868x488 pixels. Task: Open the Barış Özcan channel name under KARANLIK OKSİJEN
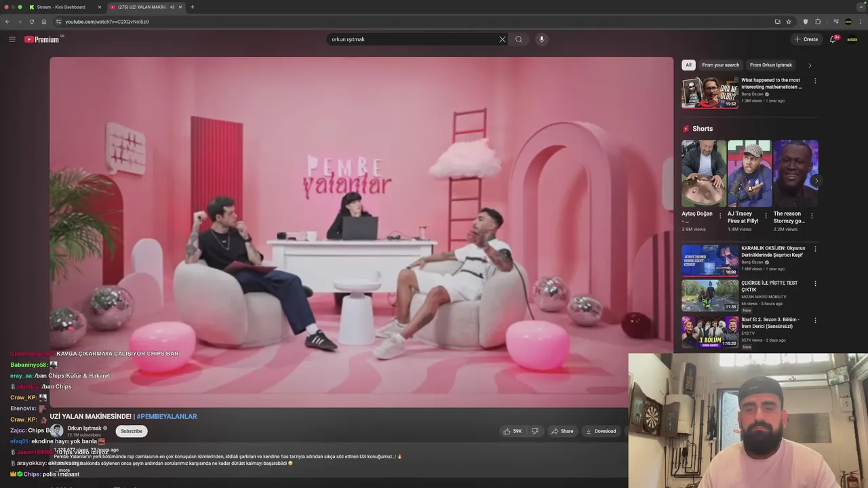(752, 262)
